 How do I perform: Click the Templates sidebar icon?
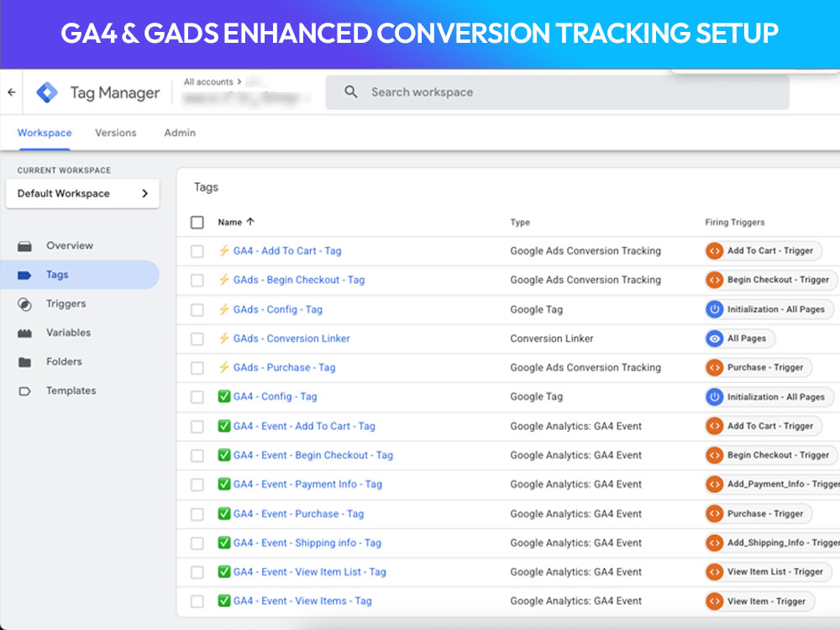pos(24,391)
